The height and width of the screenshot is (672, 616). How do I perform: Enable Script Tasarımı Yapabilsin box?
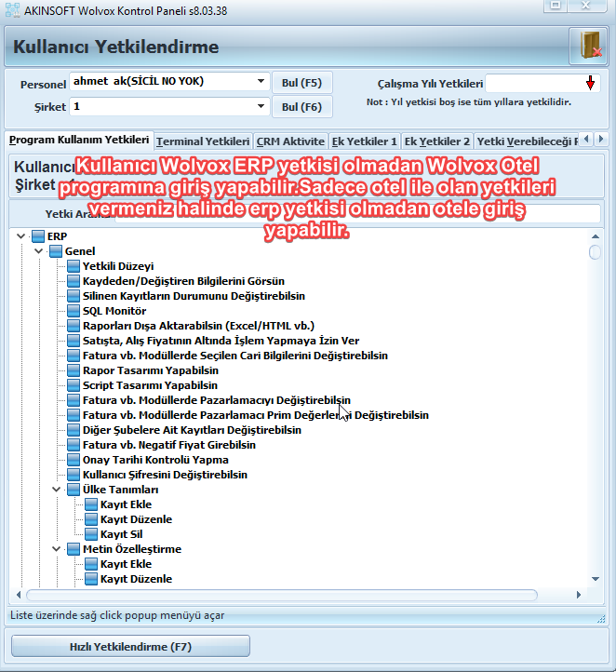74,385
